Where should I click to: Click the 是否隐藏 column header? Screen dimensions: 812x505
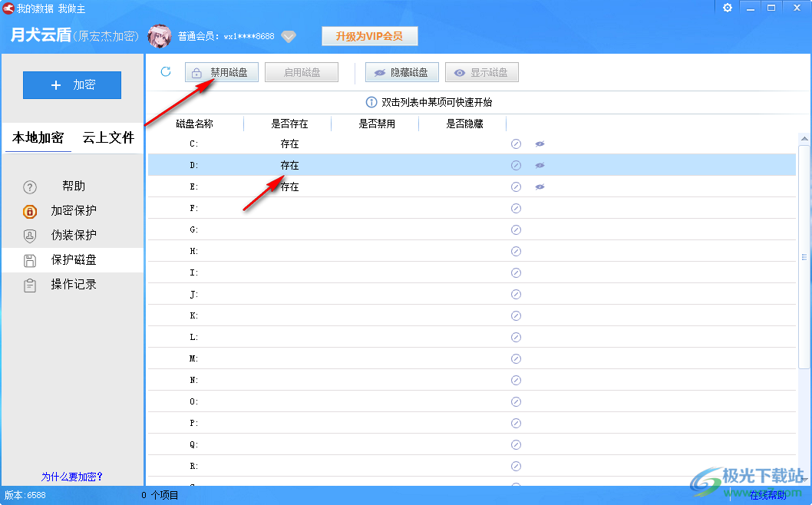pos(464,124)
